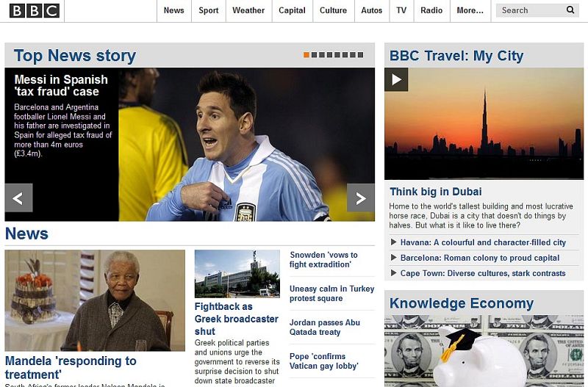Read Snowden 'vows to fight extradition' story
The height and width of the screenshot is (387, 588).
(323, 260)
